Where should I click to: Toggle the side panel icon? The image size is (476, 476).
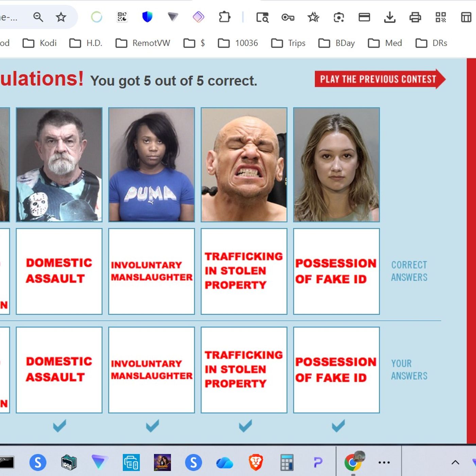click(x=466, y=17)
